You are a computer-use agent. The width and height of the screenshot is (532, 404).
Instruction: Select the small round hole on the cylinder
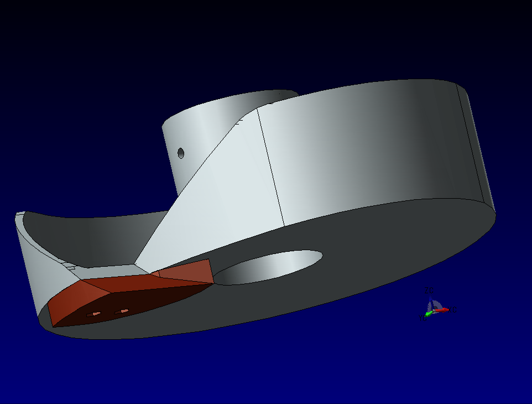coord(181,153)
